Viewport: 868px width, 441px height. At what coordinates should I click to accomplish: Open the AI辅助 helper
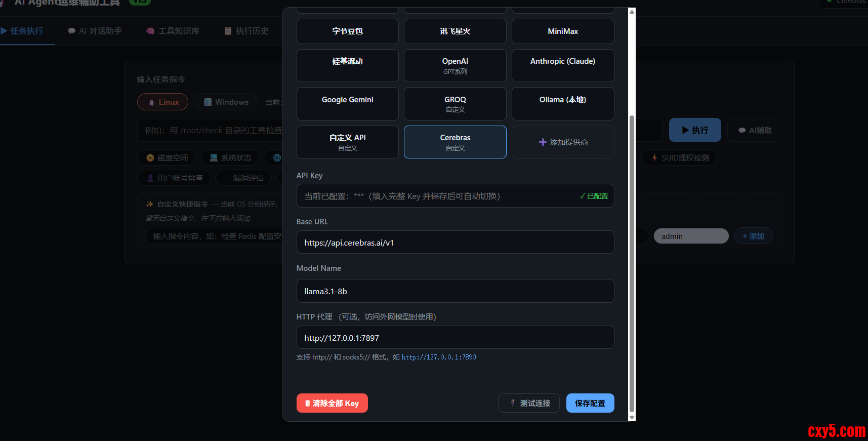[x=754, y=130]
